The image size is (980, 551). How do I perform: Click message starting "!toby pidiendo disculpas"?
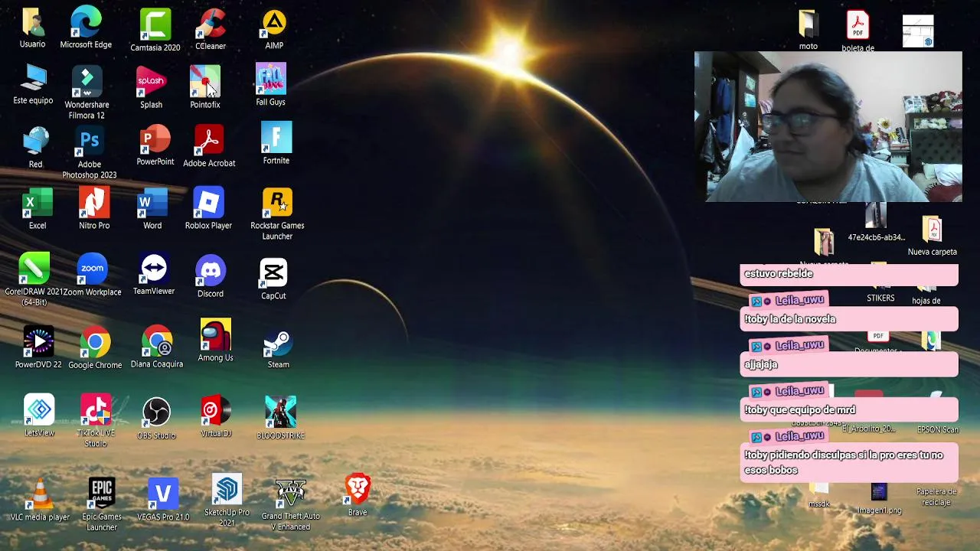[x=849, y=462]
